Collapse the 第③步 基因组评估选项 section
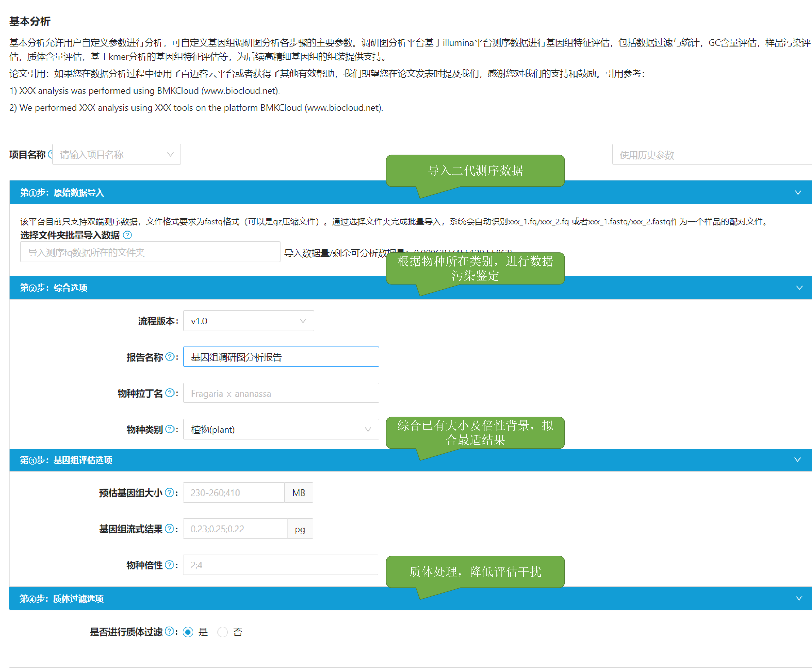The image size is (812, 669). (x=797, y=459)
